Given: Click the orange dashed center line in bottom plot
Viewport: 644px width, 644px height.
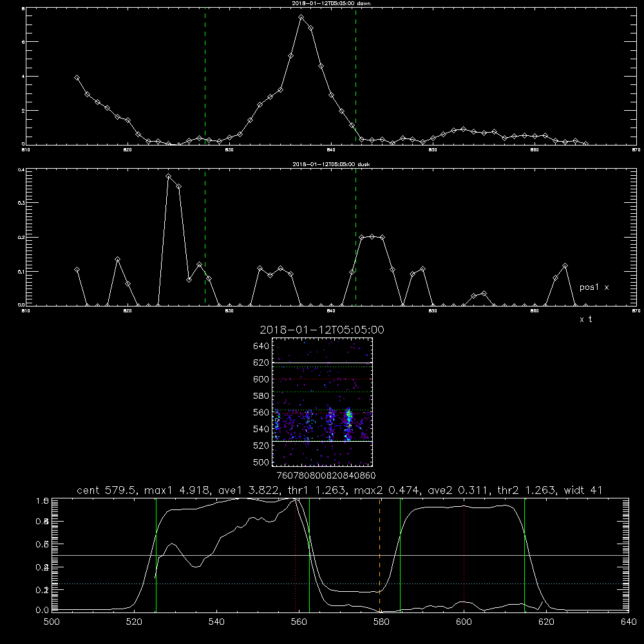Looking at the screenshot, I should tap(379, 555).
